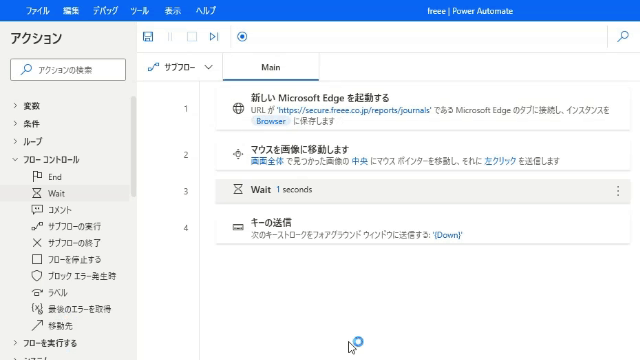Open the サブフロー dropdown
Image resolution: width=640 pixels, height=360 pixels.
coord(180,67)
